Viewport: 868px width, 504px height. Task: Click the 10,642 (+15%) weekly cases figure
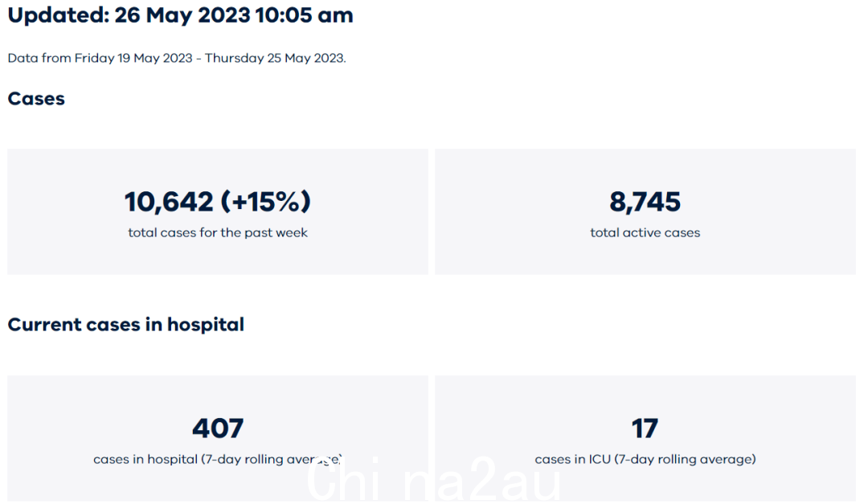point(218,202)
